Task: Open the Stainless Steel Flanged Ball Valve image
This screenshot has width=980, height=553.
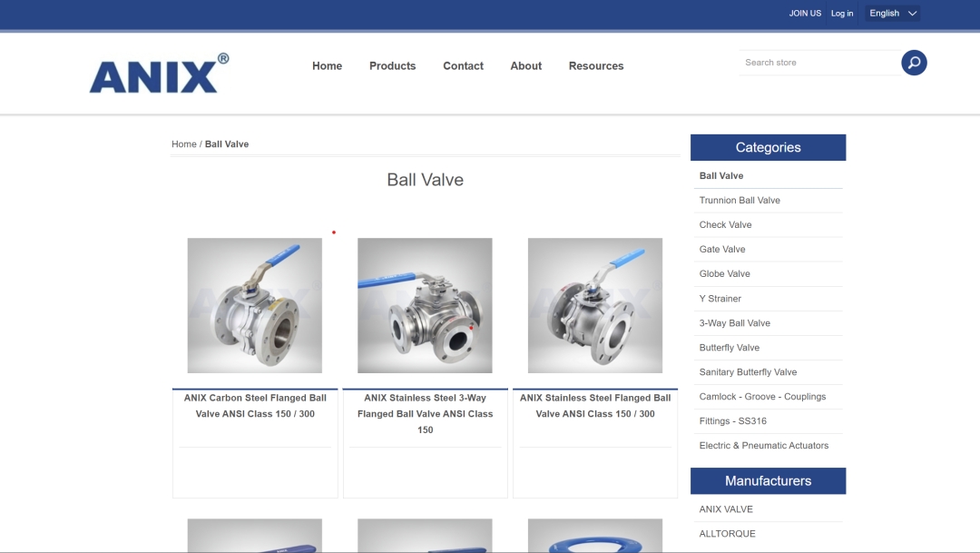Action: (x=595, y=305)
